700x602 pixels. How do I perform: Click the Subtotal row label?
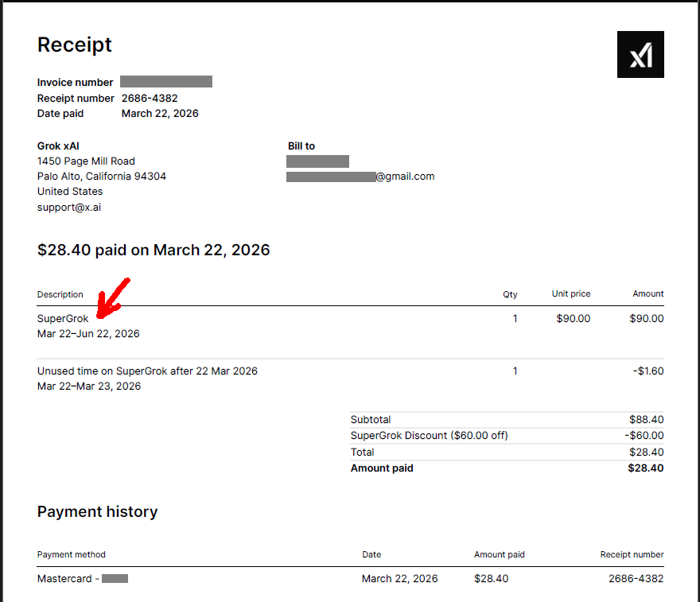(x=371, y=420)
